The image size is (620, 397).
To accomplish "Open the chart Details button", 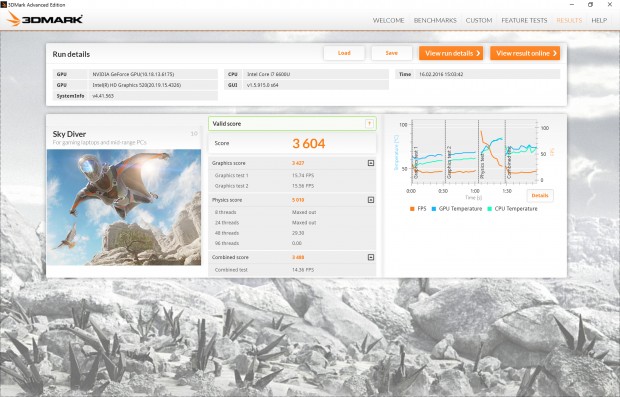I will point(540,195).
